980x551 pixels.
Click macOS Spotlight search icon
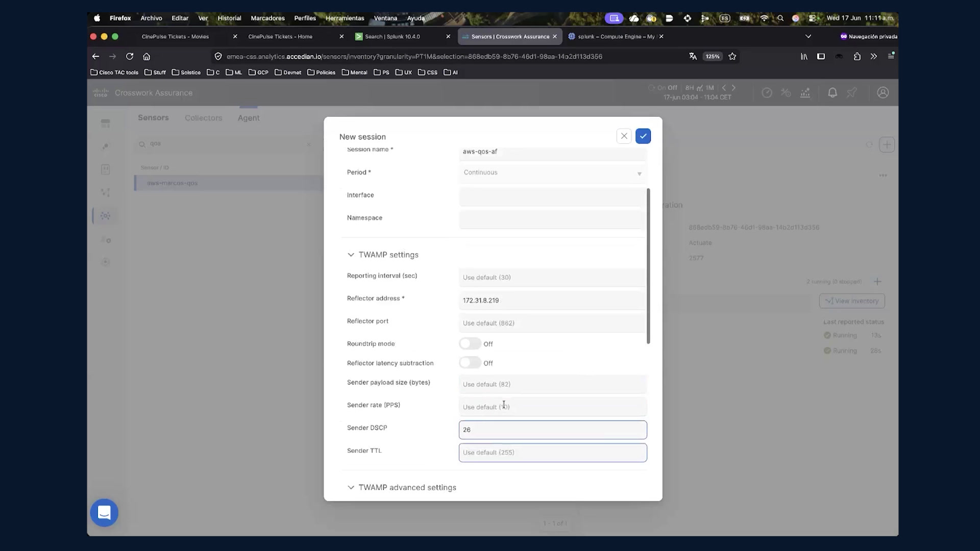click(780, 18)
